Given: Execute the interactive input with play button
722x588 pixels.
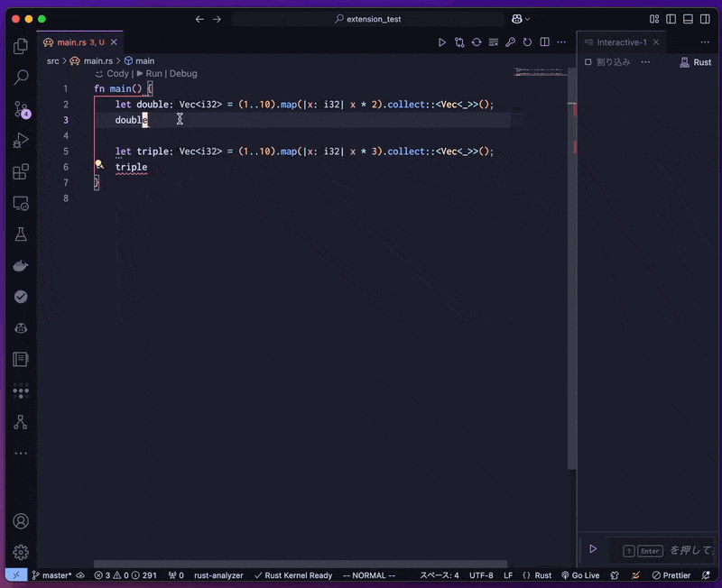Looking at the screenshot, I should tap(593, 549).
